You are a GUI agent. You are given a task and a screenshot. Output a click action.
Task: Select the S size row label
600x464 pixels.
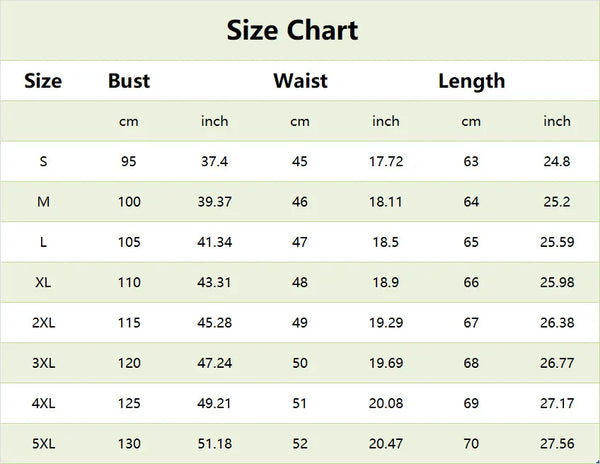point(43,161)
